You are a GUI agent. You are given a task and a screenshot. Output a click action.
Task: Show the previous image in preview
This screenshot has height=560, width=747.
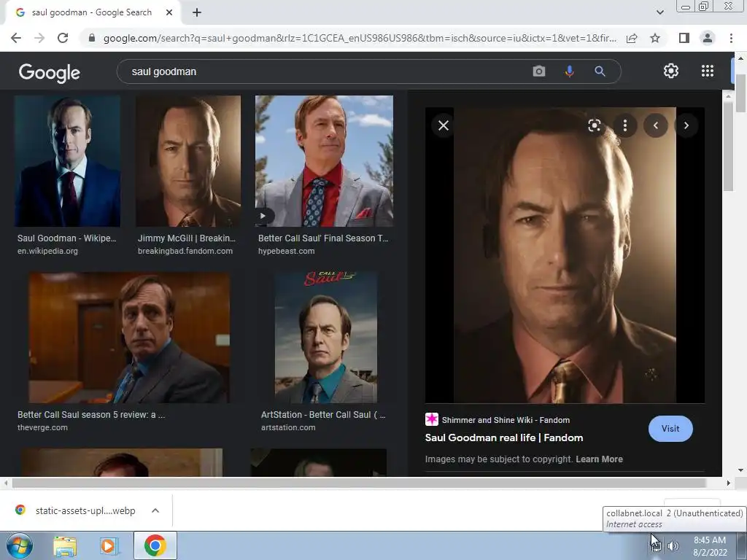(656, 125)
